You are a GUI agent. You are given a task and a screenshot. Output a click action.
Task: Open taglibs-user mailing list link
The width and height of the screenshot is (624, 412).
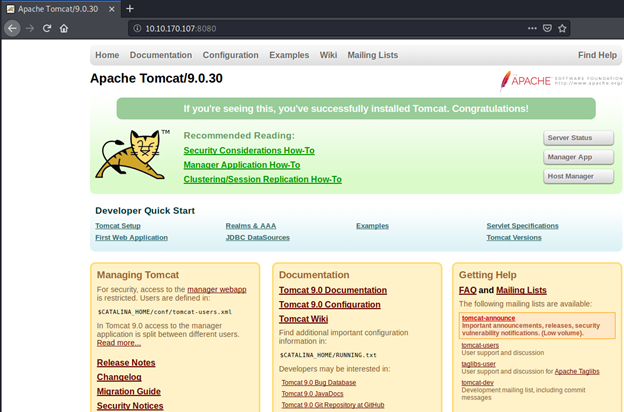point(478,364)
